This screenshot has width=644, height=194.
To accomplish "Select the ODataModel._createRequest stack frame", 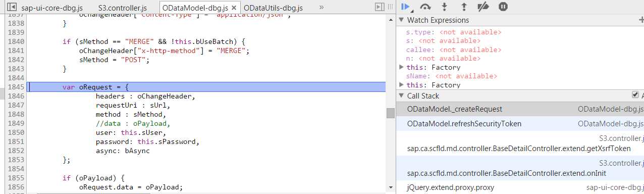I will pos(520,109).
